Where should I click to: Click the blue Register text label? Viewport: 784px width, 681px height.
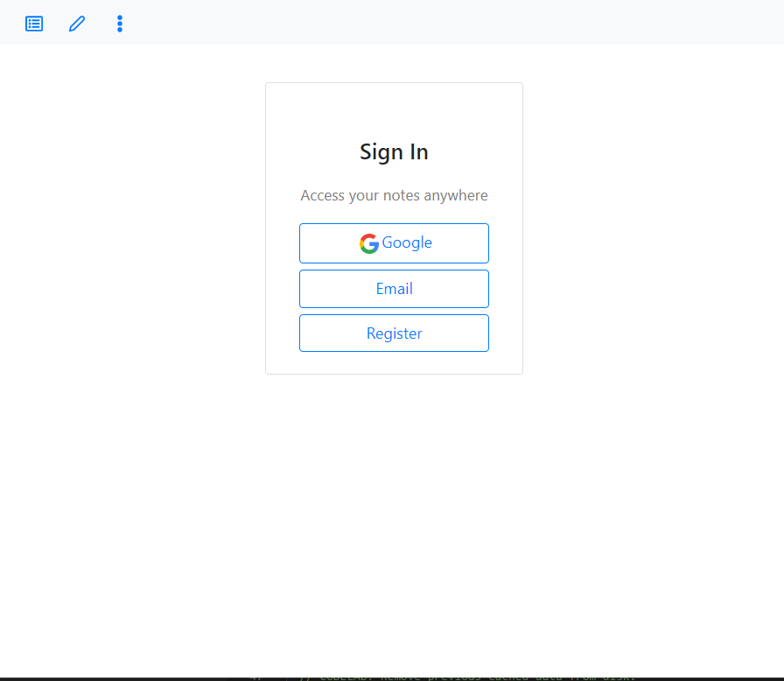point(394,333)
